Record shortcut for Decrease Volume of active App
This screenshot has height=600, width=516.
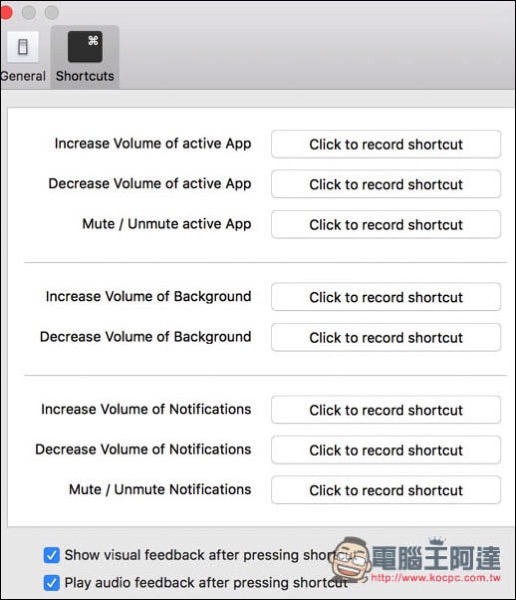pos(386,184)
